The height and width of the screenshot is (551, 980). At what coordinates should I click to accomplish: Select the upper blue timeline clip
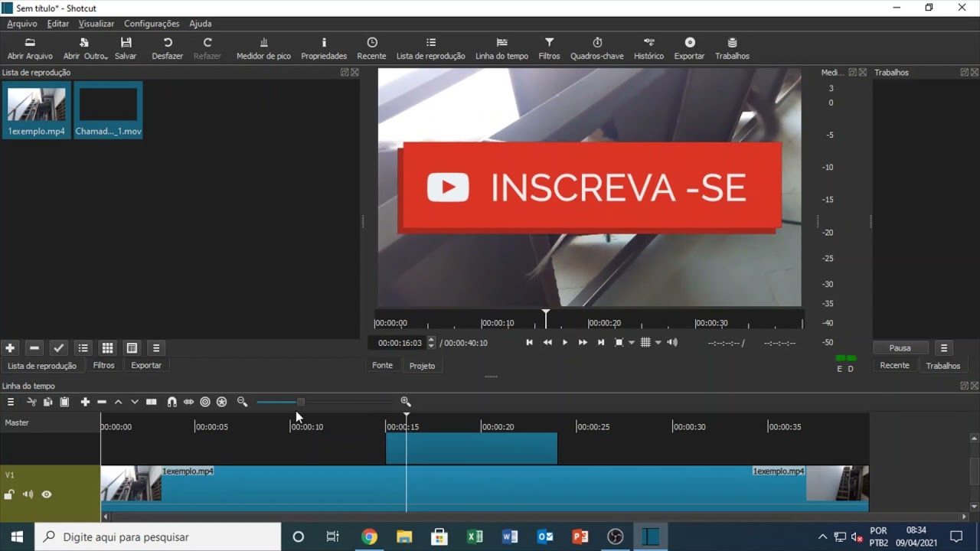472,448
